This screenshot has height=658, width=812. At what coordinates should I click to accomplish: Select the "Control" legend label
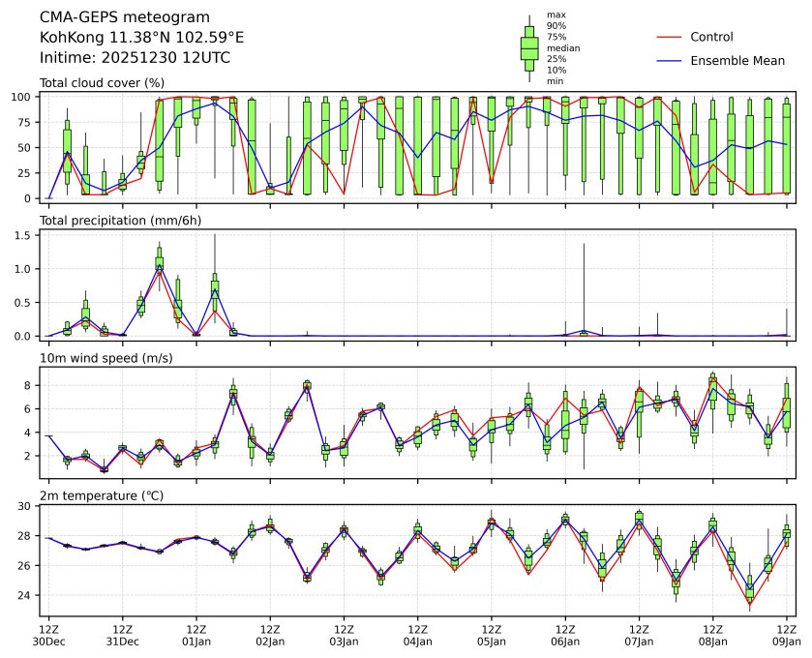tap(711, 37)
